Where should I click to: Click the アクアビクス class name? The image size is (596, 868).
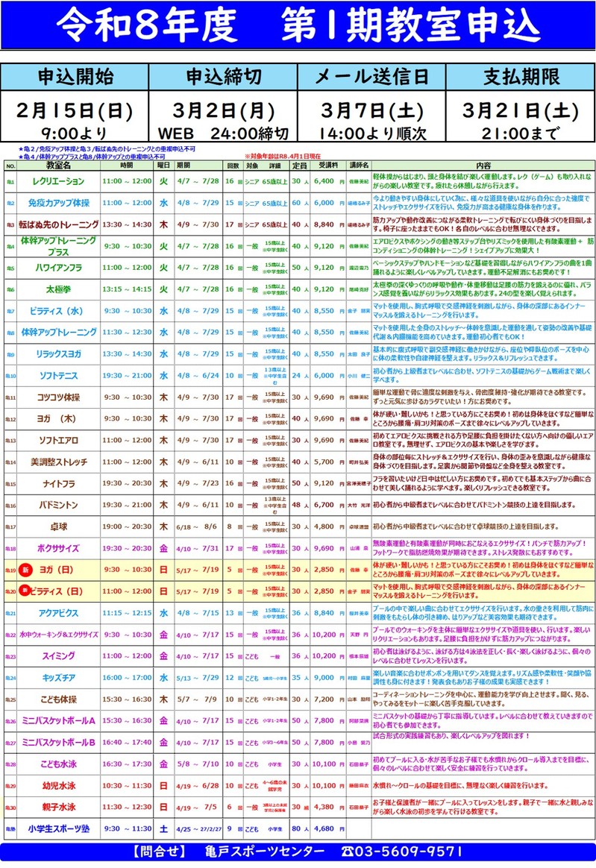[x=59, y=614]
